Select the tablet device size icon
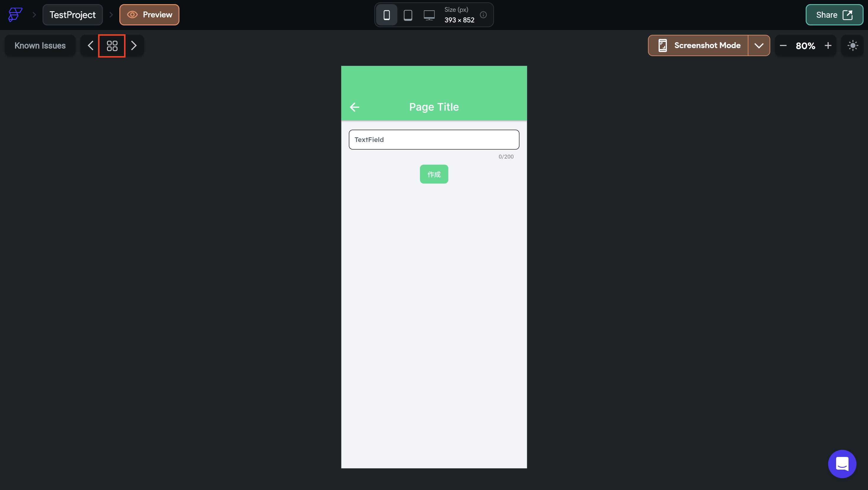This screenshot has width=868, height=490. tap(408, 15)
